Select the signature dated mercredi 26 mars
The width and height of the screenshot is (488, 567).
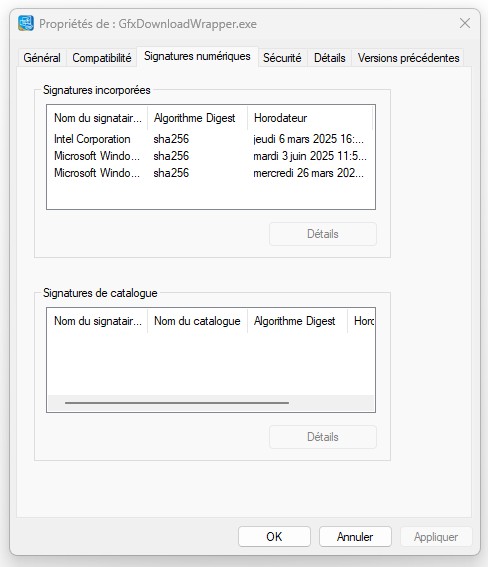click(x=211, y=173)
